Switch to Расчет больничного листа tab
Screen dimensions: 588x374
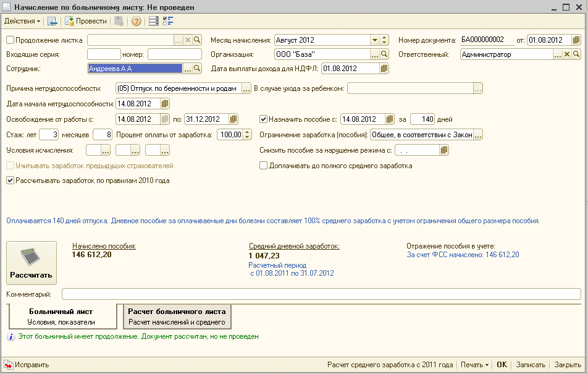coord(177,317)
